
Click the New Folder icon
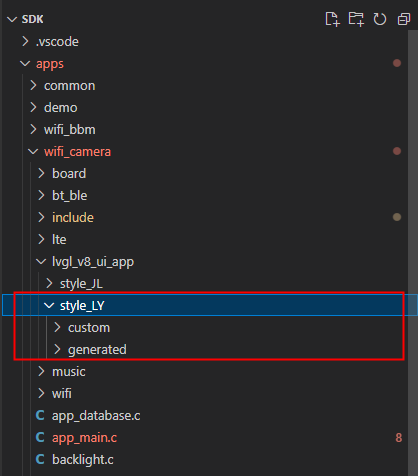[356, 19]
